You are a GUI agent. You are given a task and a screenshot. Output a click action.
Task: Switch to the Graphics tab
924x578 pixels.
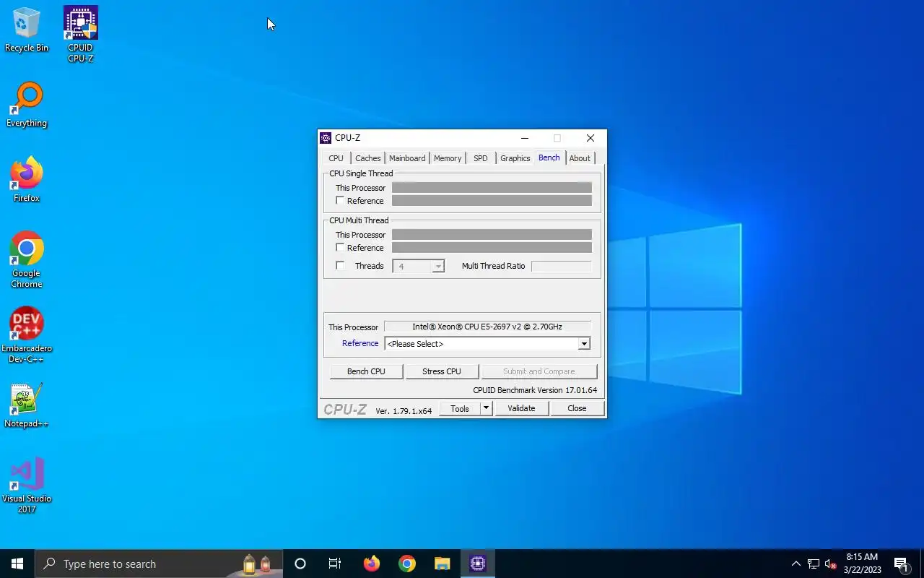pos(515,158)
